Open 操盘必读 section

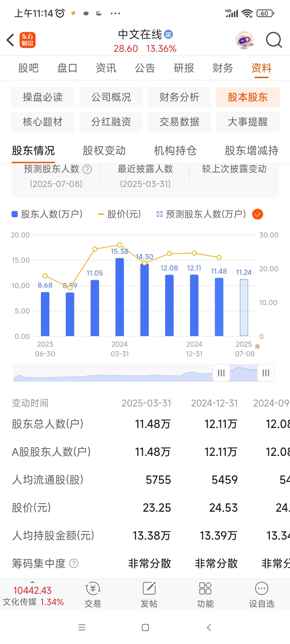pos(43,97)
